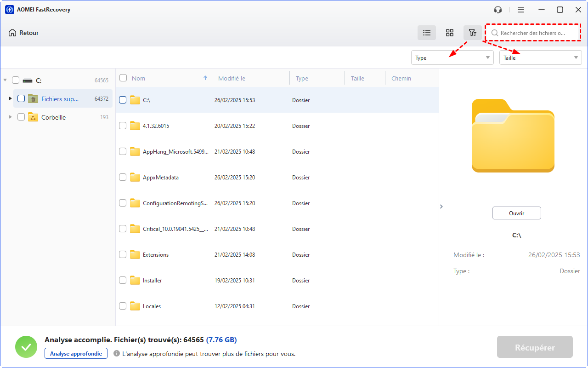588x368 pixels.
Task: Open the Taille filter dropdown
Action: (x=540, y=57)
